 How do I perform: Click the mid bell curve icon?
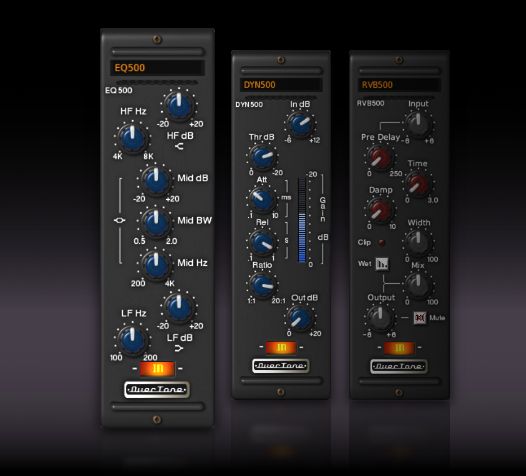pyautogui.click(x=120, y=220)
